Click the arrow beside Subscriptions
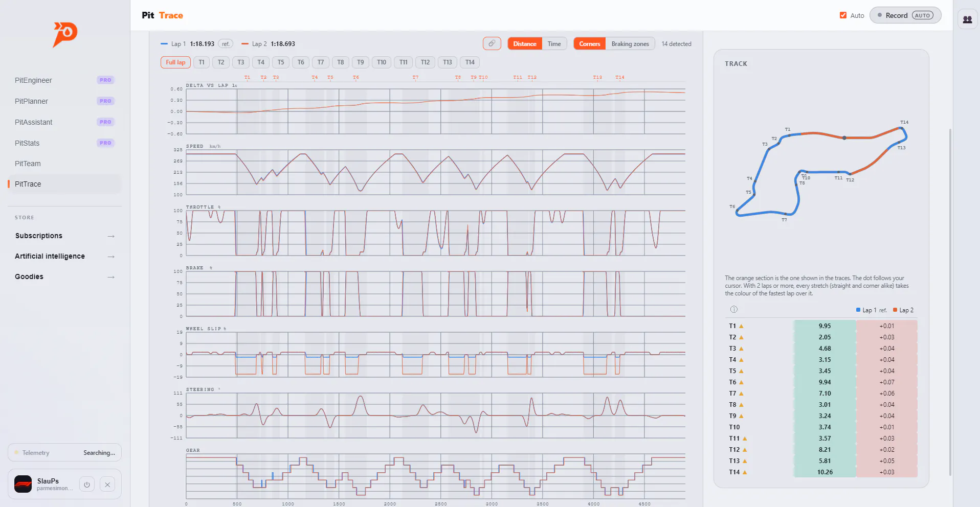This screenshot has width=980, height=507. [x=111, y=236]
